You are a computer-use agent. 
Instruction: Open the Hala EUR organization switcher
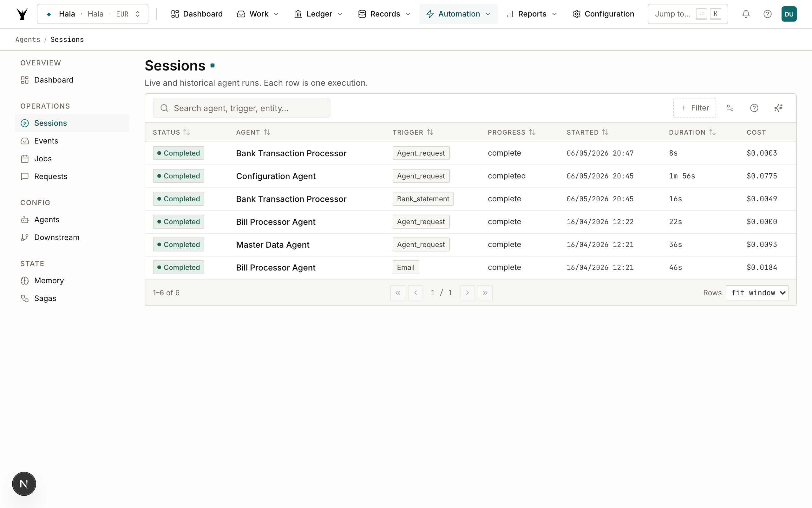93,14
